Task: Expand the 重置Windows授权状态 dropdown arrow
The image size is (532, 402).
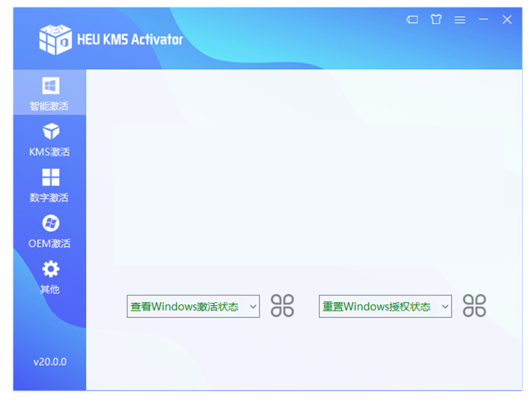Action: tap(445, 306)
